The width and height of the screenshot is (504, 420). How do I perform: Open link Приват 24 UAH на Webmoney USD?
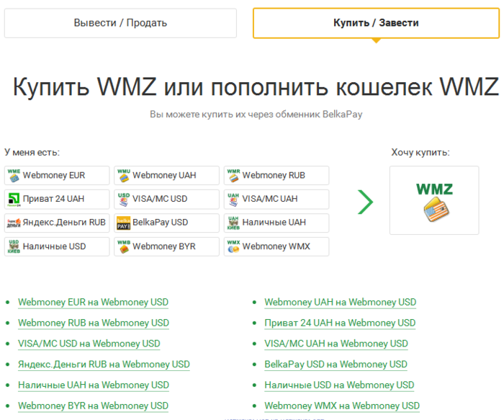340,323
